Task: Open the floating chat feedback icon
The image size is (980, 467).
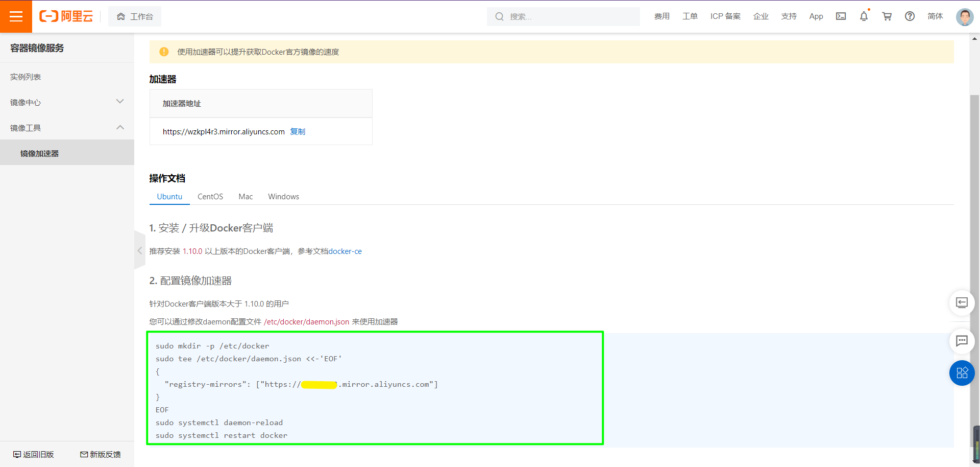Action: (962, 341)
